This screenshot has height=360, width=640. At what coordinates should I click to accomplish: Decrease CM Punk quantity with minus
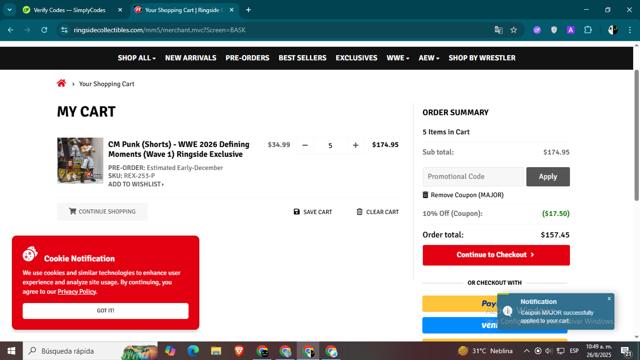click(305, 145)
